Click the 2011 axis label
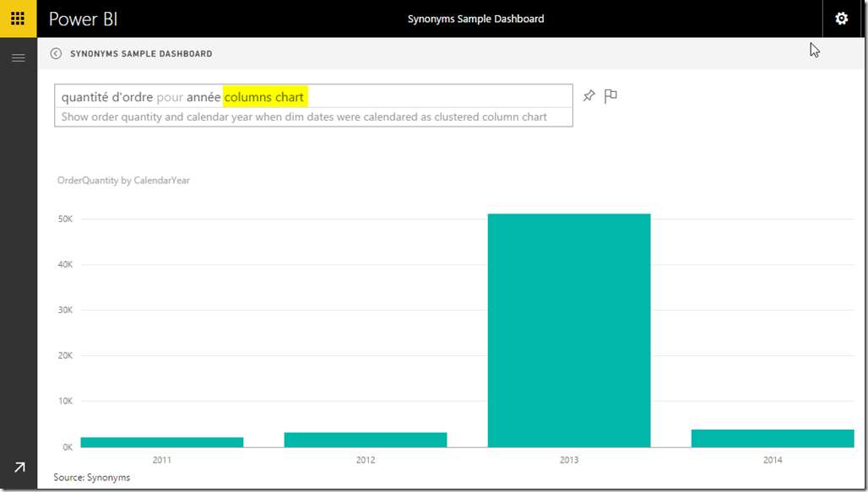The height and width of the screenshot is (492, 868). (x=161, y=460)
